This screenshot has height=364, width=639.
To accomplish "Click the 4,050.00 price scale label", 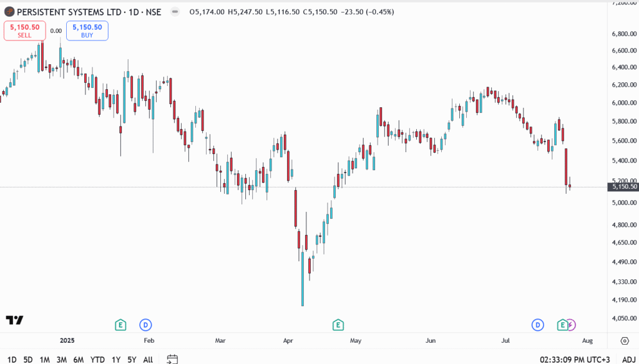I will (x=624, y=318).
